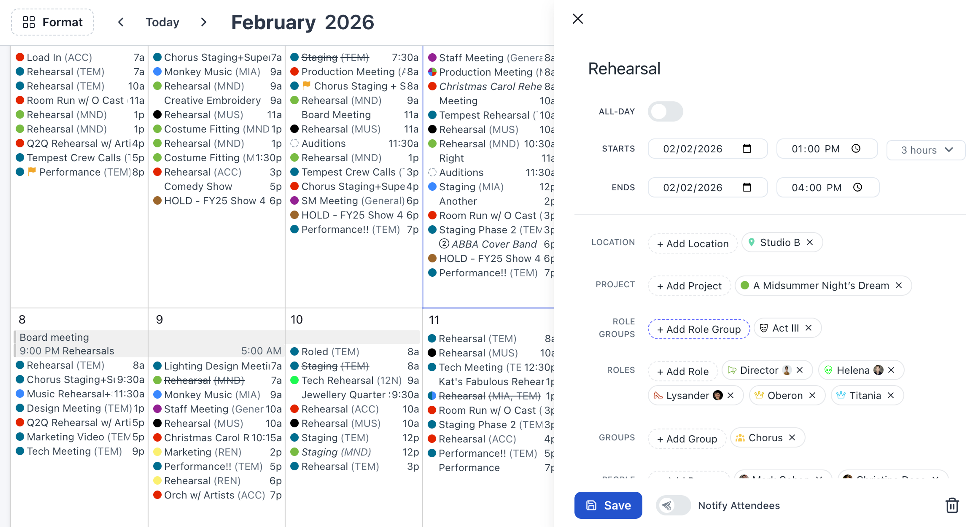980x527 pixels.
Task: Click the flag icon on the Performance (TEM) event
Action: point(32,172)
